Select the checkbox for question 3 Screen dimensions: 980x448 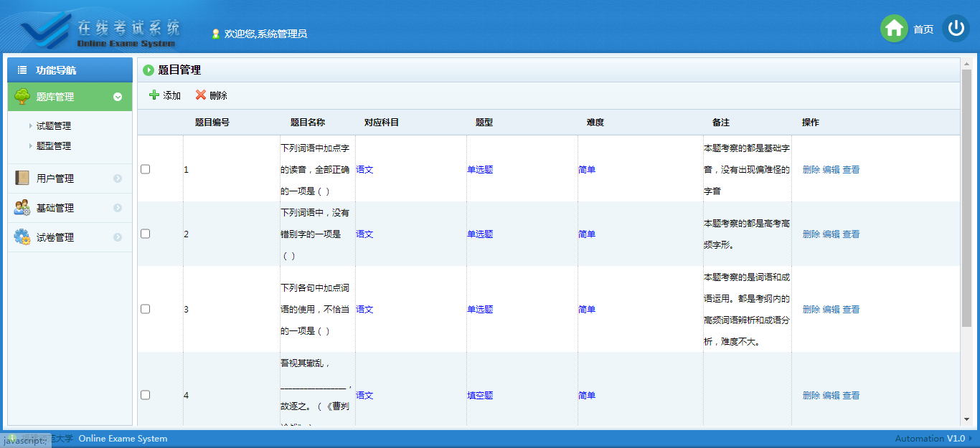coord(146,309)
